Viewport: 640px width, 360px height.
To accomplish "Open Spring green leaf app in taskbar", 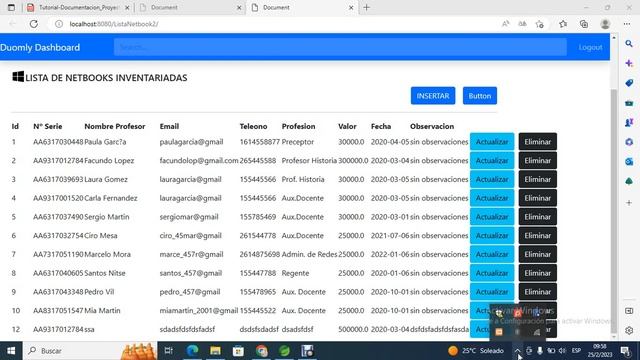I will (x=284, y=351).
